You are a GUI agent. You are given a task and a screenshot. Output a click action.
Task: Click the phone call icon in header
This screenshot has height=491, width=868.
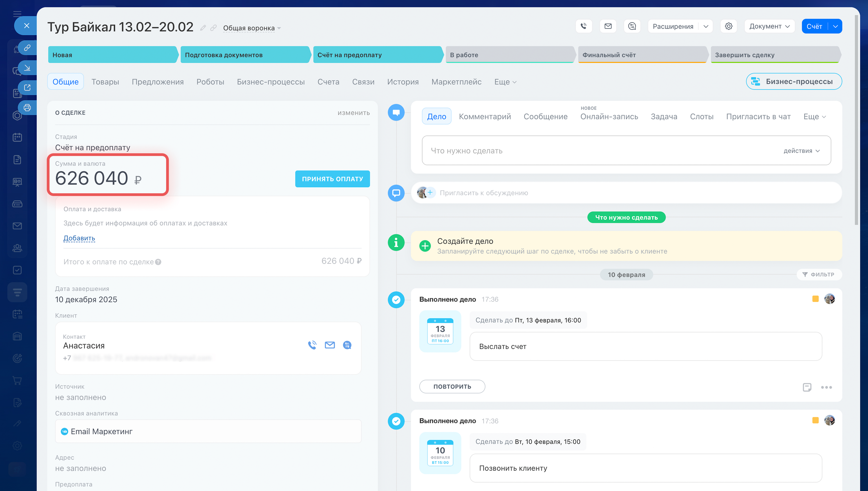click(583, 26)
